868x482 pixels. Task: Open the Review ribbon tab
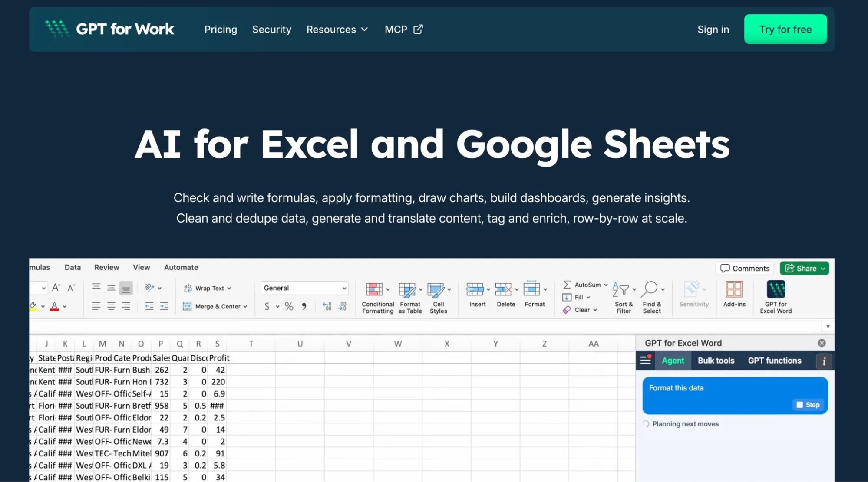point(107,267)
